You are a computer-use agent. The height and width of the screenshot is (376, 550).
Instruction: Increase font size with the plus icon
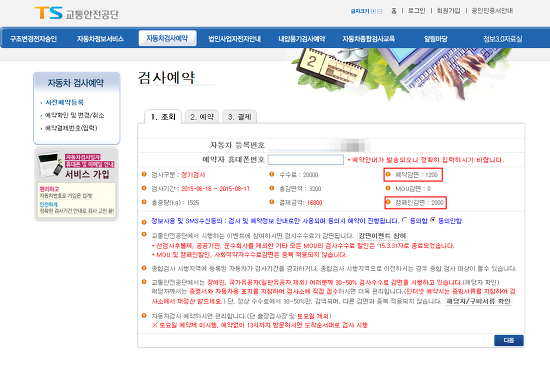click(373, 11)
